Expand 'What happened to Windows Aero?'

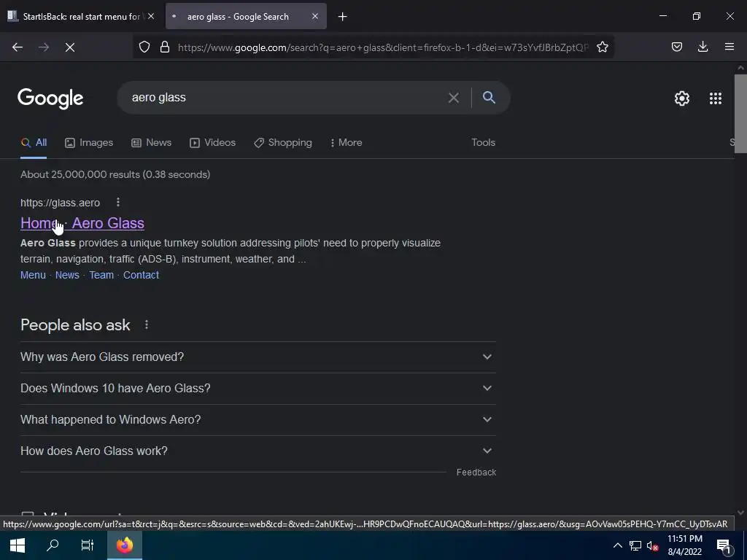pyautogui.click(x=258, y=420)
